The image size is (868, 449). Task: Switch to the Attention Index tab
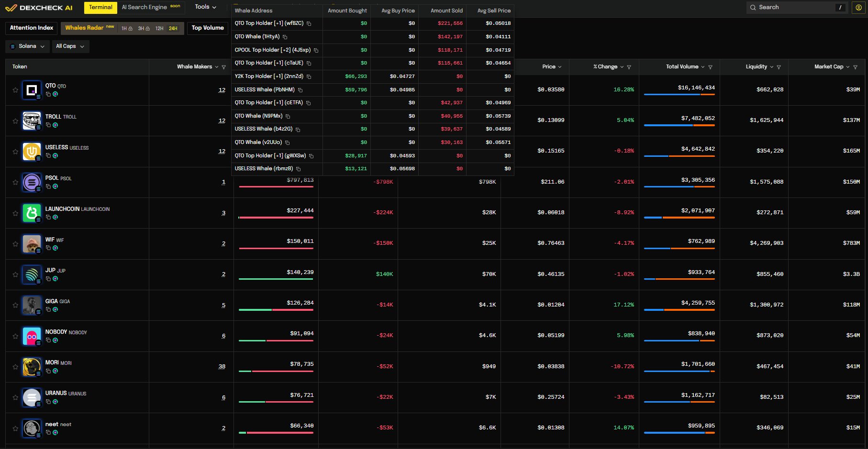32,28
